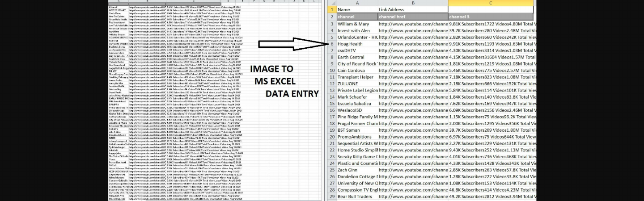Select the 'Sneaky Kitty Game D' cell
Screen dimensions: 644x201
pos(357,157)
